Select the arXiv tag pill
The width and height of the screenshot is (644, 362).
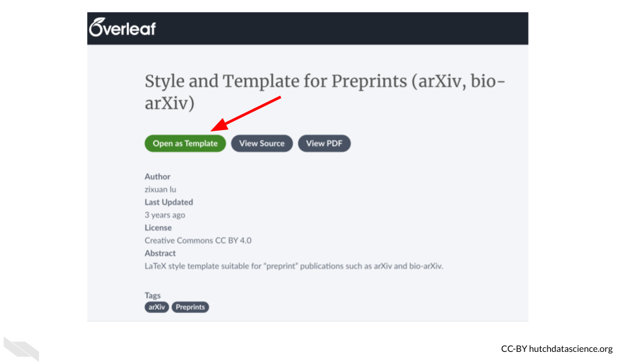pos(156,307)
